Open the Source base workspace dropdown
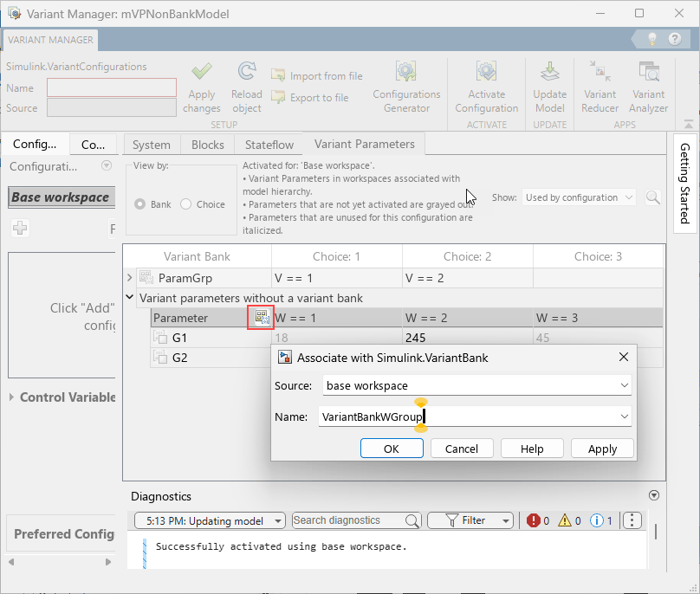Screen dimensions: 700x594 pos(624,385)
